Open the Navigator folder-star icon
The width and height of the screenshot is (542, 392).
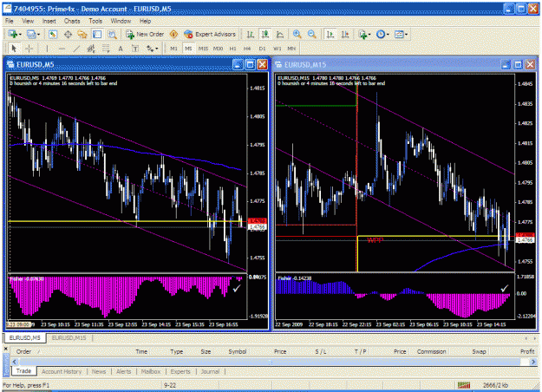82,34
